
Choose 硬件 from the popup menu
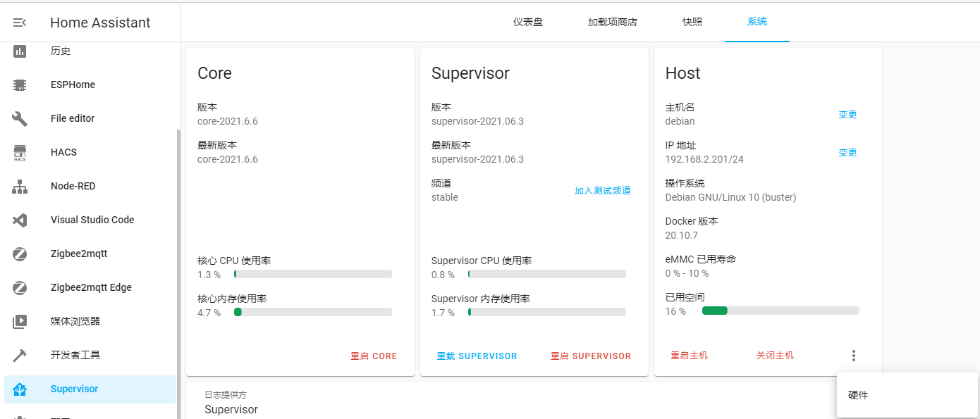pyautogui.click(x=907, y=395)
